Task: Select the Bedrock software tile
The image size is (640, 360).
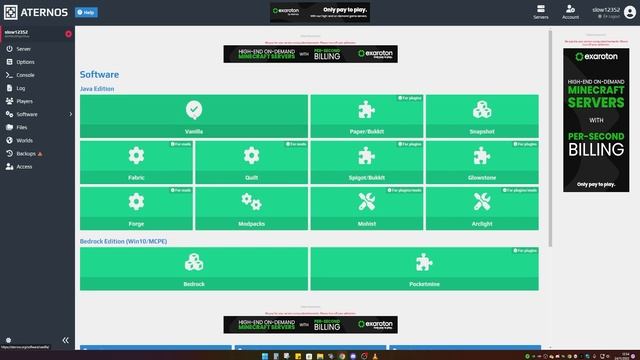Action: (194, 269)
